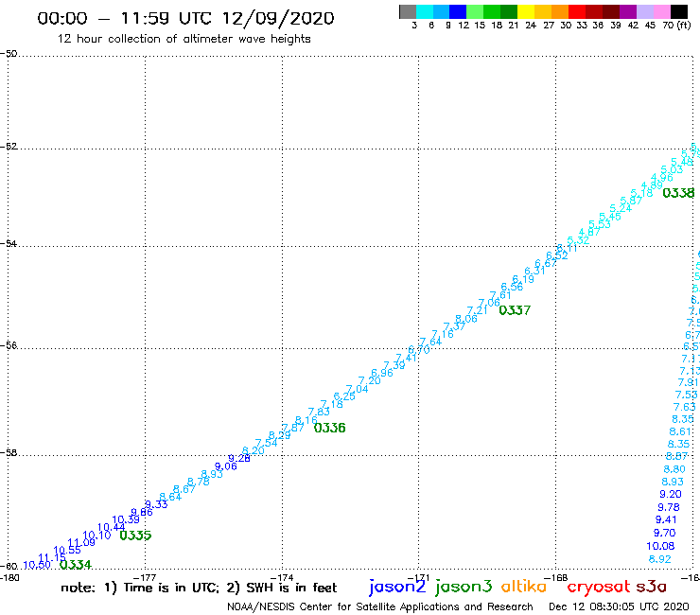Image resolution: width=700 pixels, height=615 pixels.
Task: Click the '24' legend scale label
Action: tap(531, 26)
